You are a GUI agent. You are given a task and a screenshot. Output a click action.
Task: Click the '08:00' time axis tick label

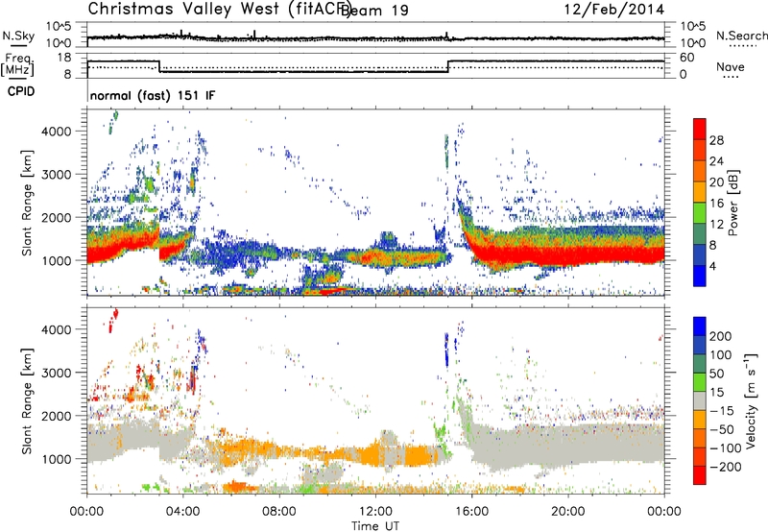pyautogui.click(x=279, y=512)
